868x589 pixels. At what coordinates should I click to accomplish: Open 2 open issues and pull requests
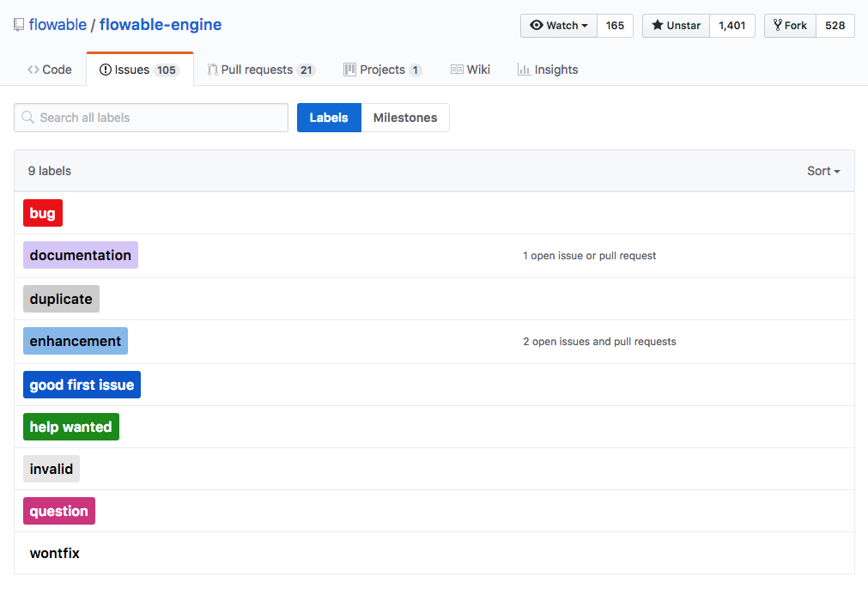pos(599,342)
